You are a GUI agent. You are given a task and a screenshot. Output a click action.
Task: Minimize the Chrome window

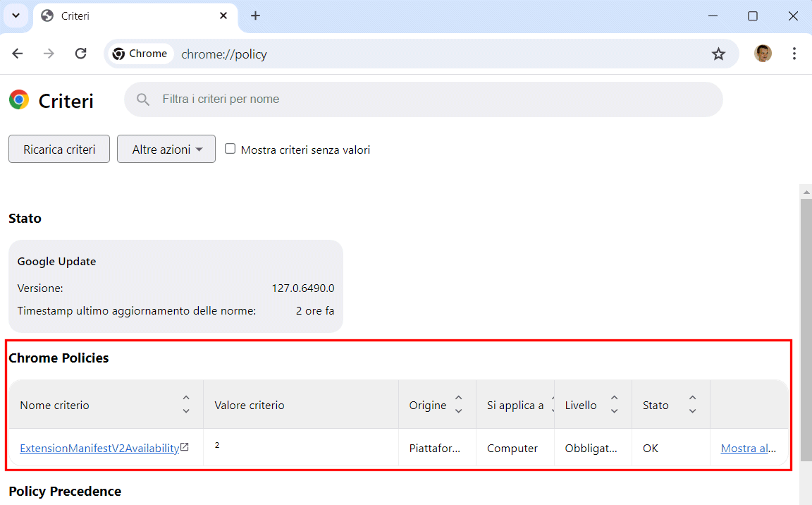pos(713,16)
